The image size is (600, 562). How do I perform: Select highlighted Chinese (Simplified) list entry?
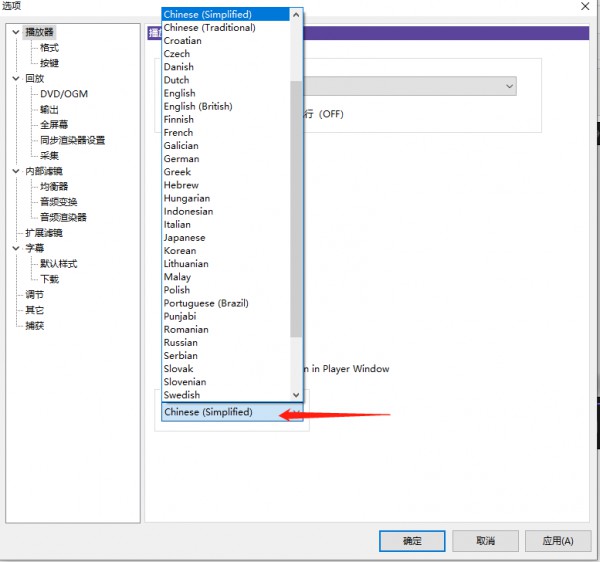(x=226, y=15)
